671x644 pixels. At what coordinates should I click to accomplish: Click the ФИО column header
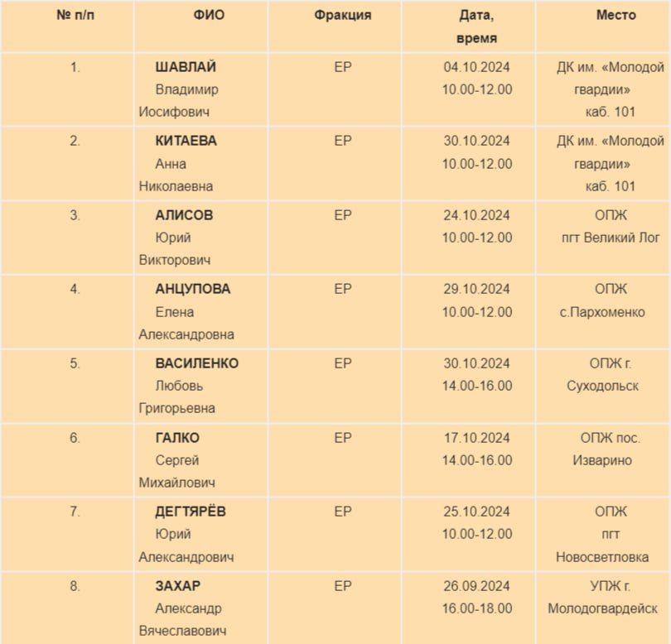coord(209,16)
